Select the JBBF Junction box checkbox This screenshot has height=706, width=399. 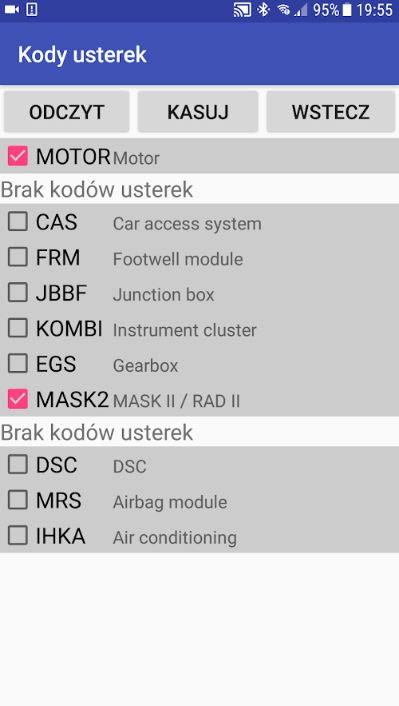tap(18, 293)
